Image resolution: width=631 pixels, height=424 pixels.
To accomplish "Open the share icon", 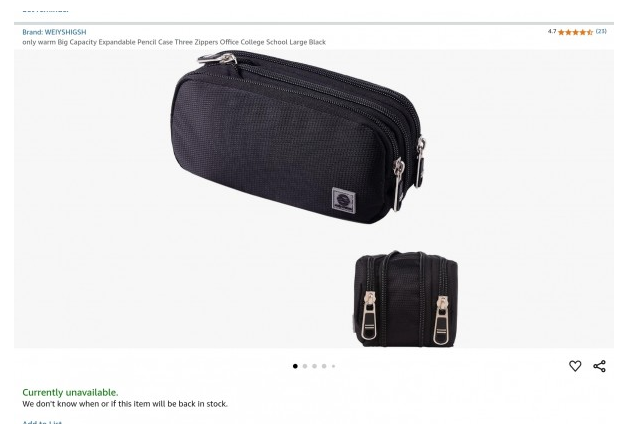I will (599, 366).
